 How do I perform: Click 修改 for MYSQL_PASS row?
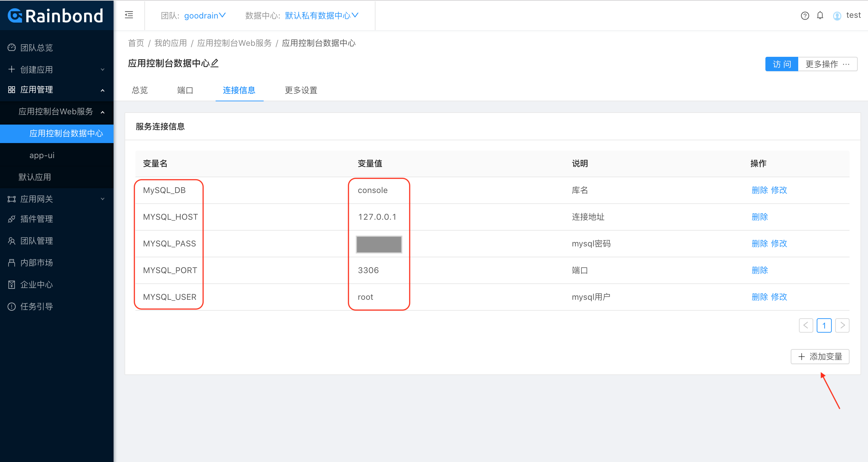click(779, 243)
